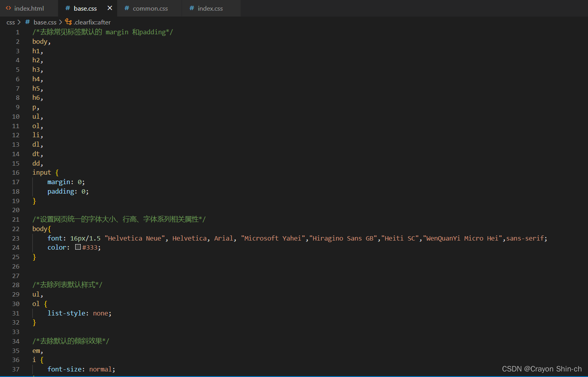Click "Microsoft Yahei" font string
Viewport: 588px width, 377px height.
[x=273, y=239]
